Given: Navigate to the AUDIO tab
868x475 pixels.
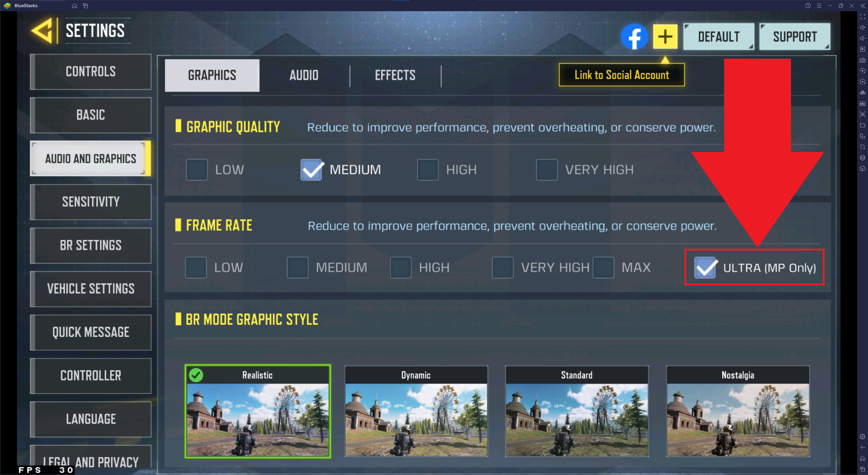Looking at the screenshot, I should coord(303,75).
